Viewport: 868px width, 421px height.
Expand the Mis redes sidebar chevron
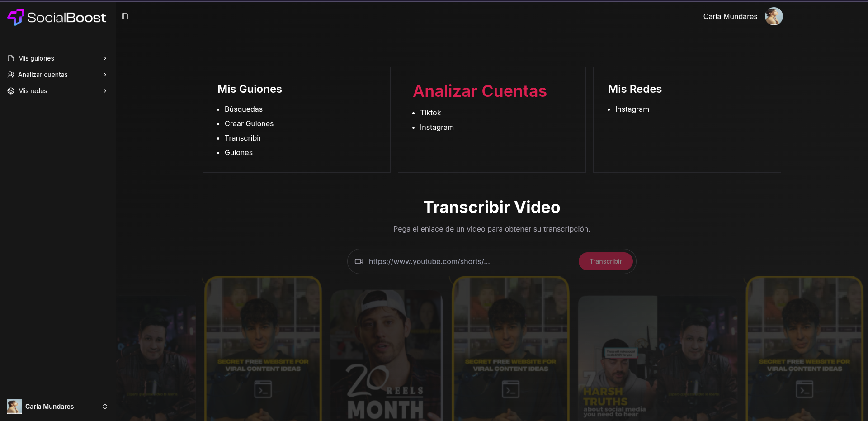[x=105, y=91]
